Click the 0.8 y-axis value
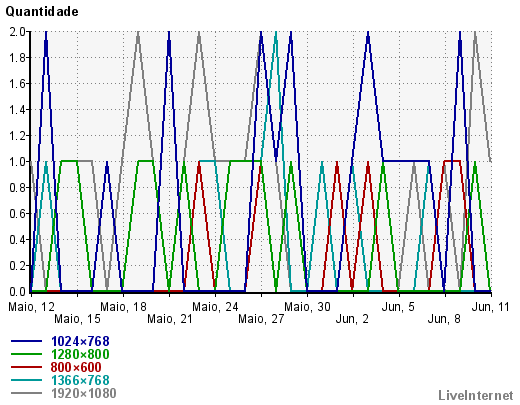This screenshot has height=405, width=520. [x=18, y=188]
